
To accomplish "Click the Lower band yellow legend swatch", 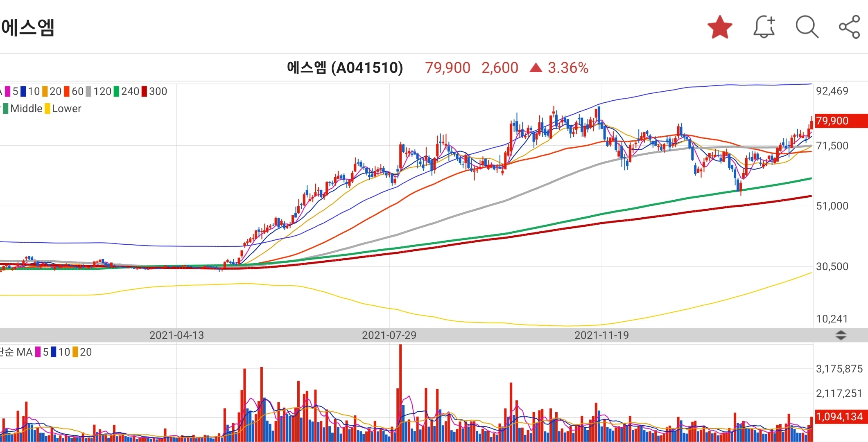I will pyautogui.click(x=47, y=108).
